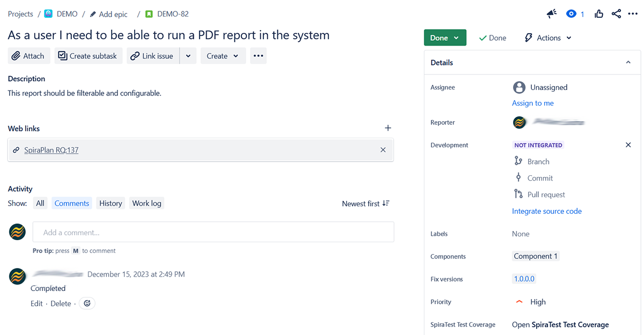This screenshot has width=644, height=335.
Task: Switch to the History activity tab
Action: 111,204
